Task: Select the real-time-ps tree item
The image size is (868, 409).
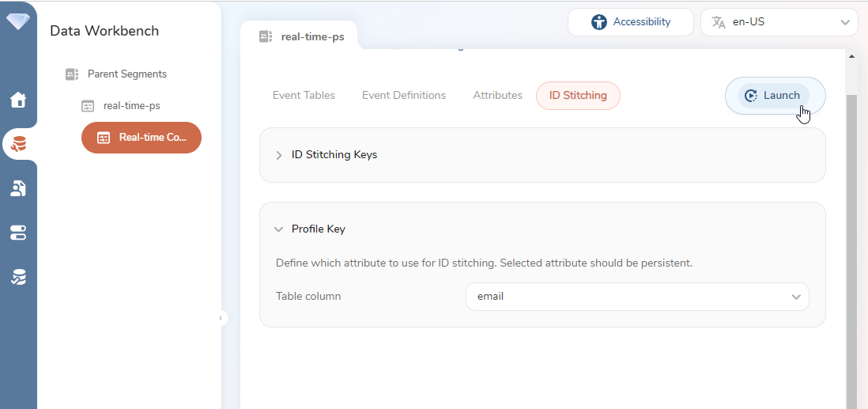Action: 131,106
